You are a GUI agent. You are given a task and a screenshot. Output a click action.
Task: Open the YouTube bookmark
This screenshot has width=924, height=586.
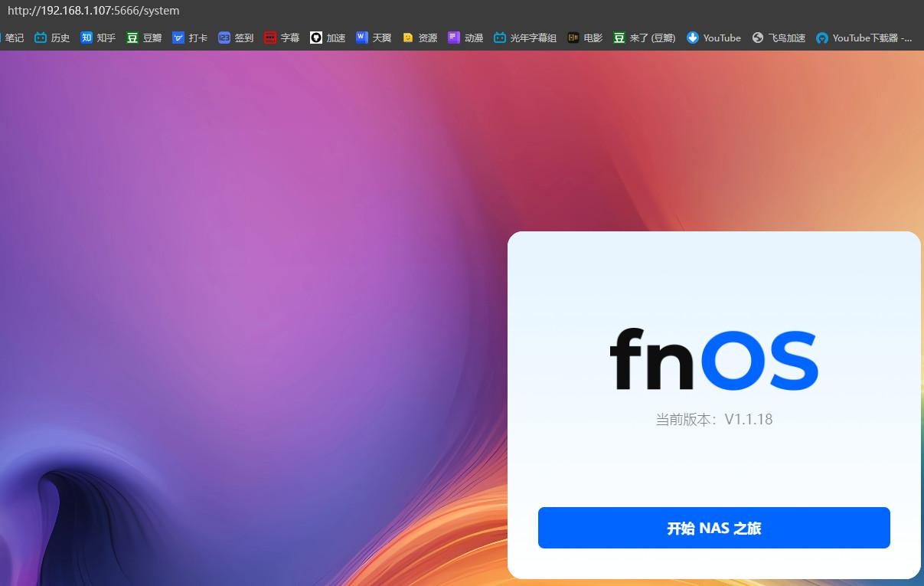(713, 38)
